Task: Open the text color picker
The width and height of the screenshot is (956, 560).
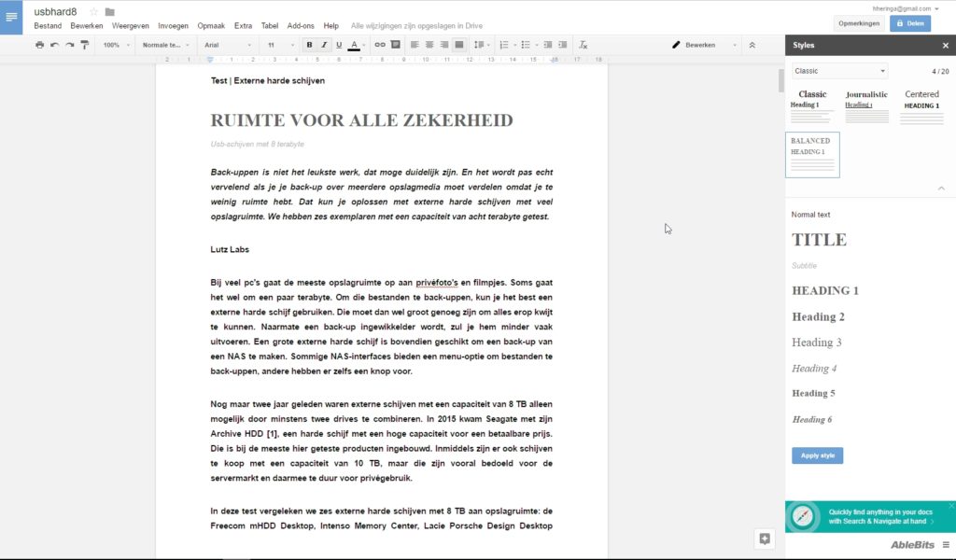Action: 352,44
